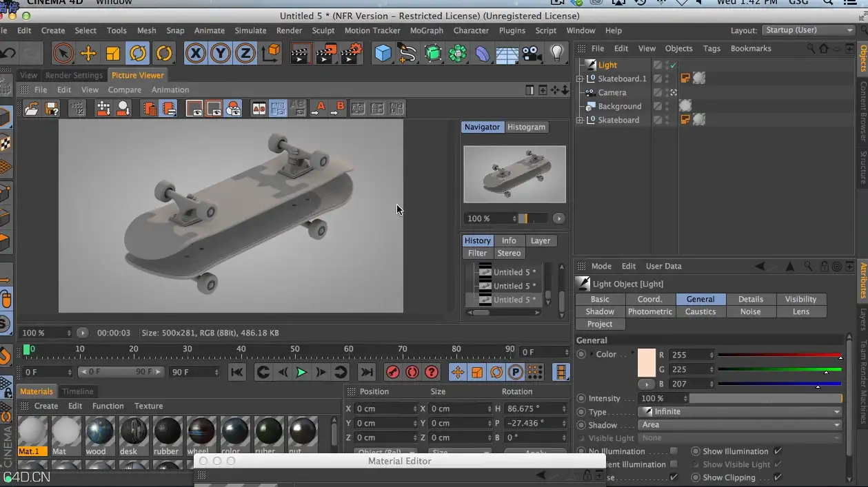Click the Render to Picture Viewer icon
The height and width of the screenshot is (487, 868).
[x=325, y=53]
